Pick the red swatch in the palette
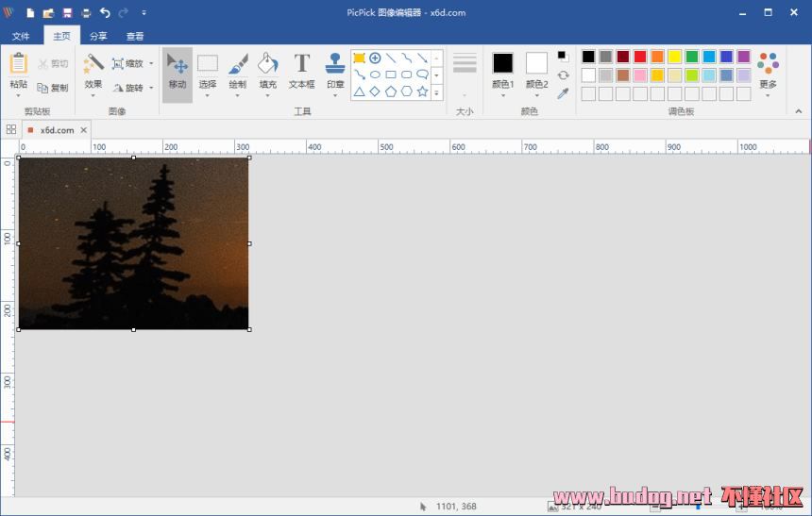Viewport: 812px width, 516px height. coord(639,57)
